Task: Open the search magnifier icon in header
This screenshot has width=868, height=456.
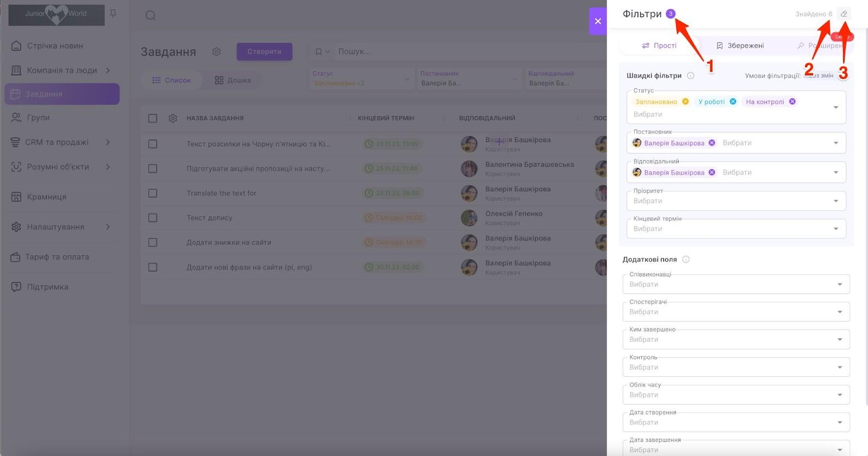Action: 151,16
